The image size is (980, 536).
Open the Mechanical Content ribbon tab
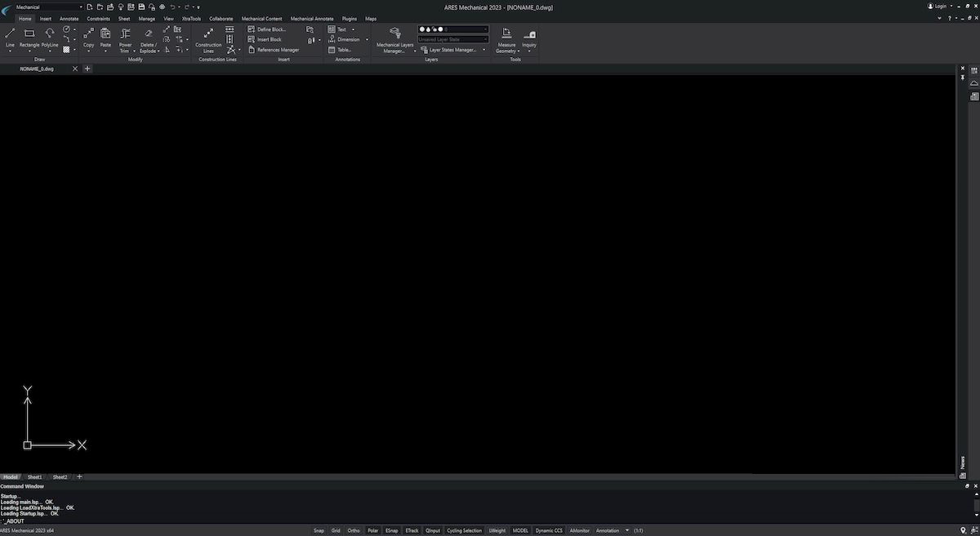click(261, 18)
